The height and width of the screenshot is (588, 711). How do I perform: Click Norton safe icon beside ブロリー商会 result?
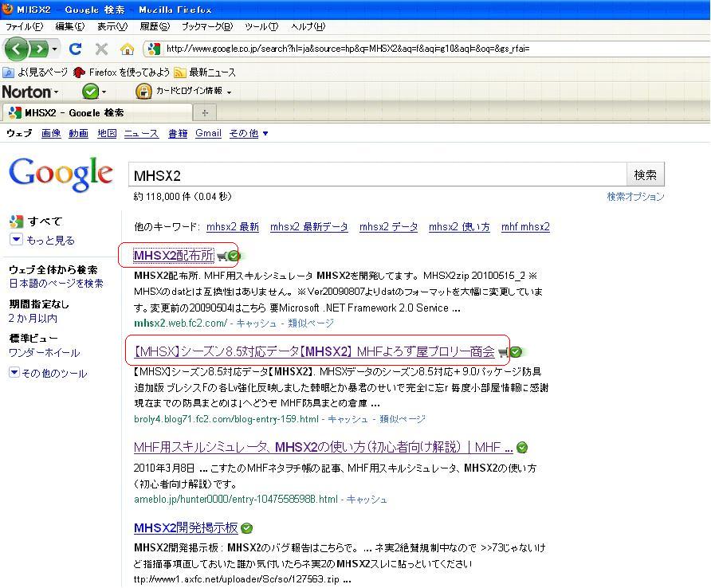pos(516,352)
